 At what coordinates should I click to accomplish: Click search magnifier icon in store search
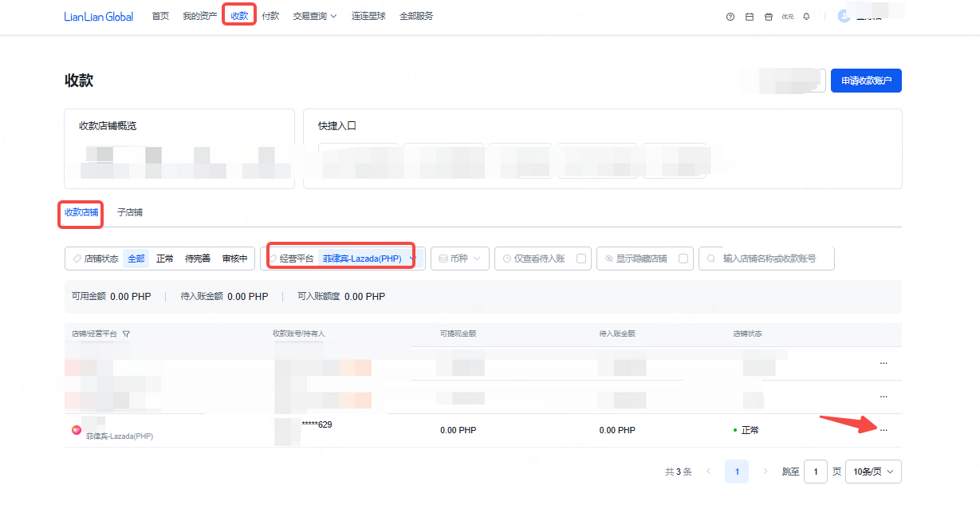710,259
